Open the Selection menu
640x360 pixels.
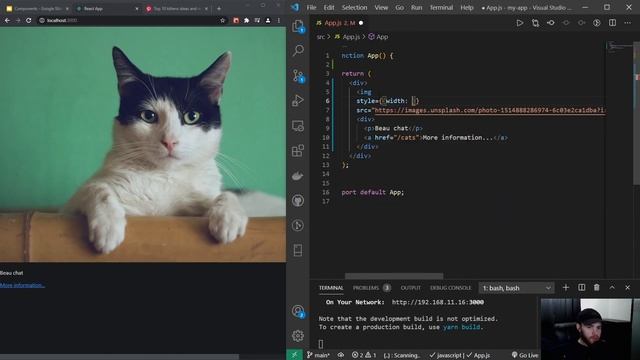[354, 7]
